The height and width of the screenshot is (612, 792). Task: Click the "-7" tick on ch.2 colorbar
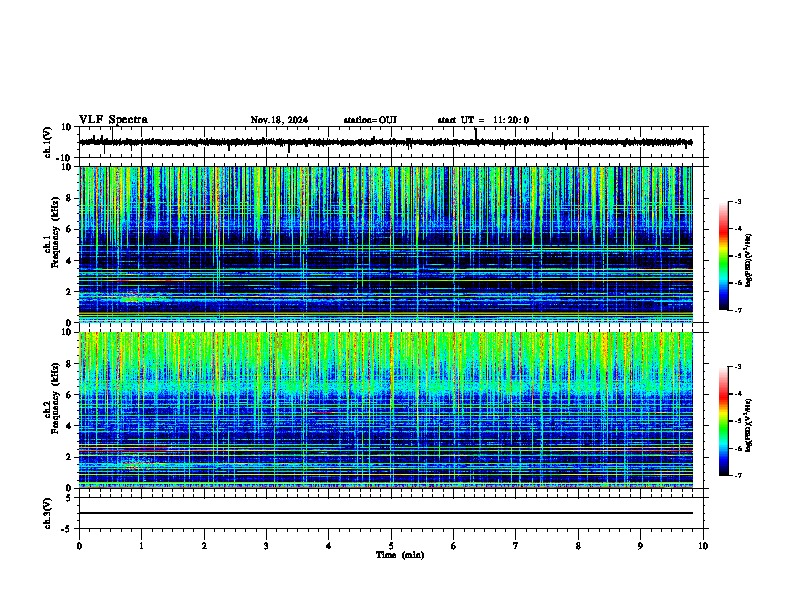[737, 475]
